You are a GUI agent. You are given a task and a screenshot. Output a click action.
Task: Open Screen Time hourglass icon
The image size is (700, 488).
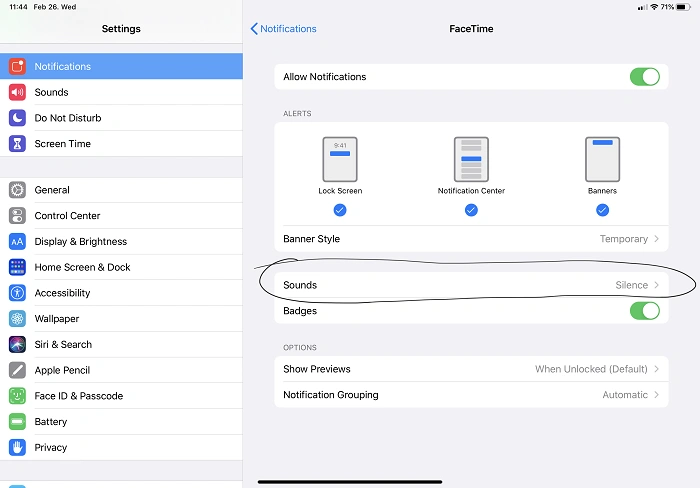(x=17, y=144)
